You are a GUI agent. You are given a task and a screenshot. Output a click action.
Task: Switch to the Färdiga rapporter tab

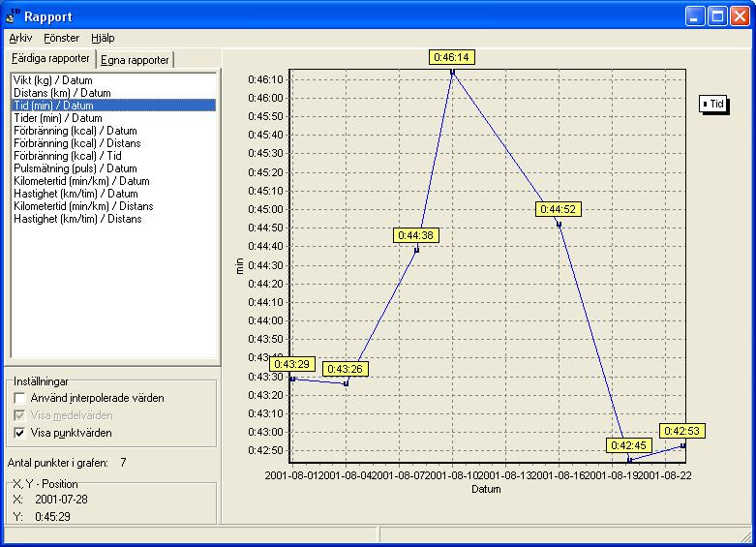click(50, 59)
